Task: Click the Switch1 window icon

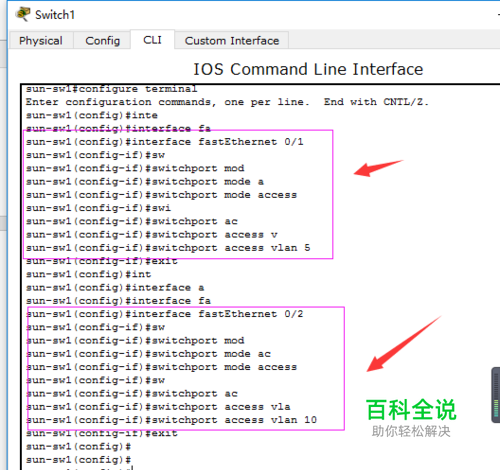Action: [23, 14]
